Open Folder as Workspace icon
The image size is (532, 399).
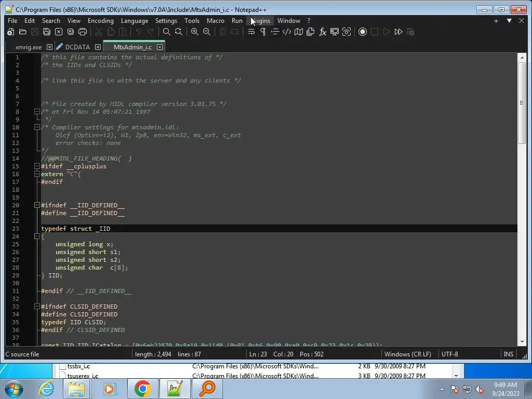pos(335,32)
